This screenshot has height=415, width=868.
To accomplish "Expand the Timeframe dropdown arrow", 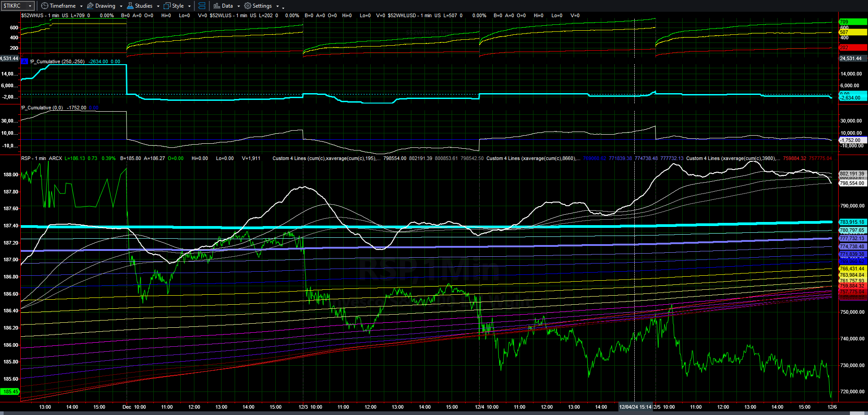I will [81, 6].
